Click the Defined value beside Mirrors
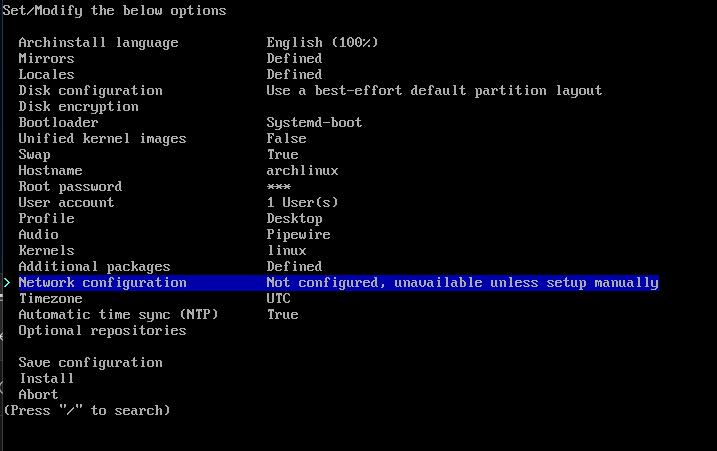This screenshot has height=451, width=717. 294,59
